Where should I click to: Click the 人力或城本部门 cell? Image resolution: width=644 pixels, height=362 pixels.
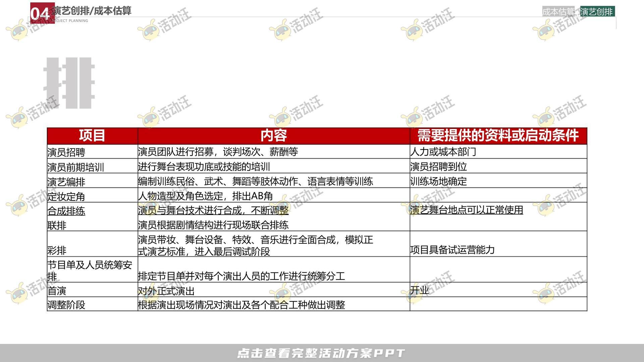click(498, 152)
